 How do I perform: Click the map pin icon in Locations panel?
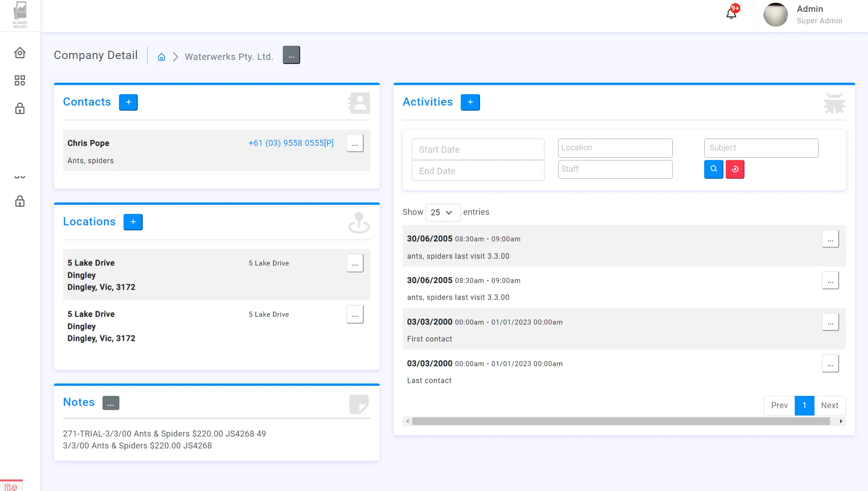tap(359, 223)
